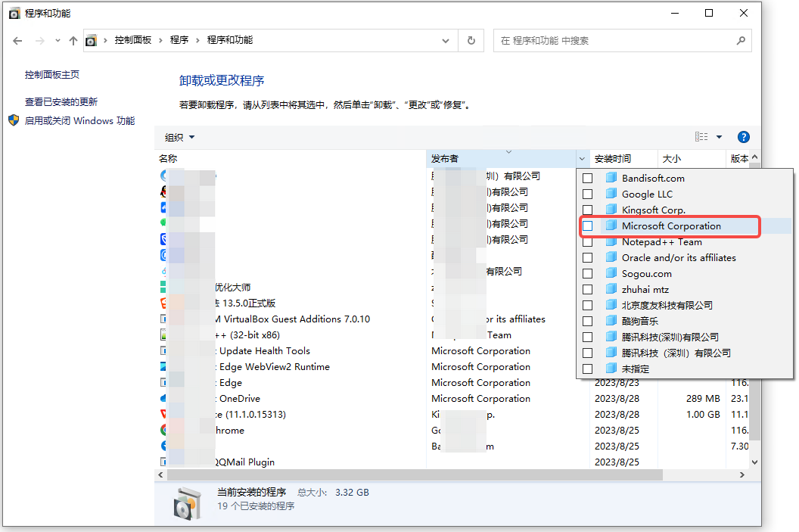Open the view options dropdown arrow
Viewport: 799px width, 532px height.
719,136
